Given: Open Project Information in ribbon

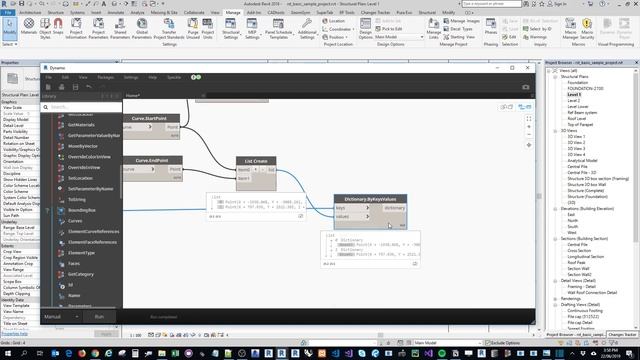Looking at the screenshot, I should click(76, 29).
